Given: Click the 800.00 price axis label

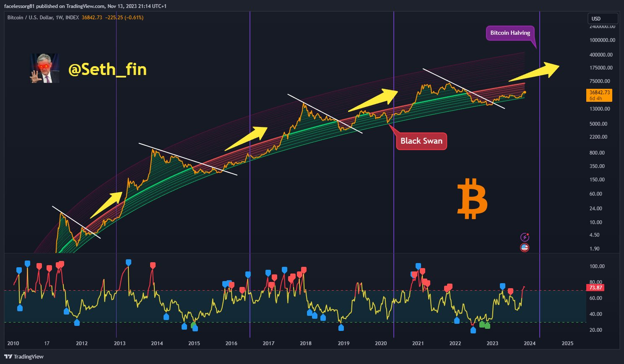Looking at the screenshot, I should [597, 153].
